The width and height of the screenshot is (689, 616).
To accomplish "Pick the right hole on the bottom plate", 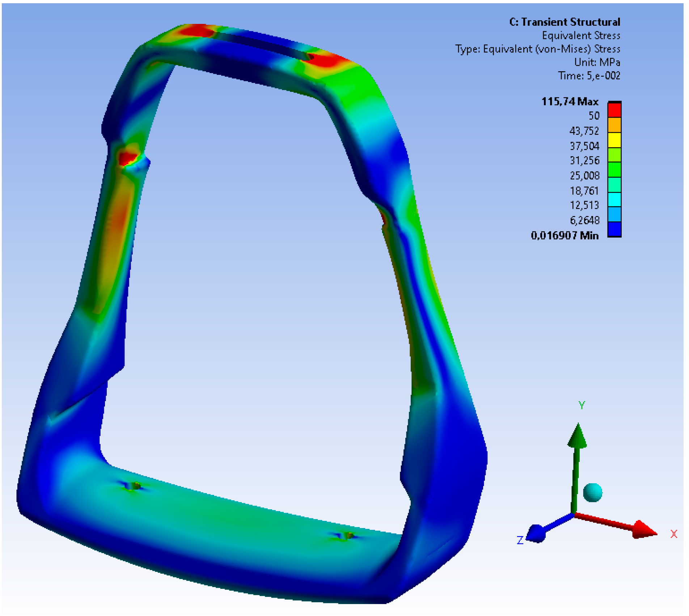I will tap(347, 536).
